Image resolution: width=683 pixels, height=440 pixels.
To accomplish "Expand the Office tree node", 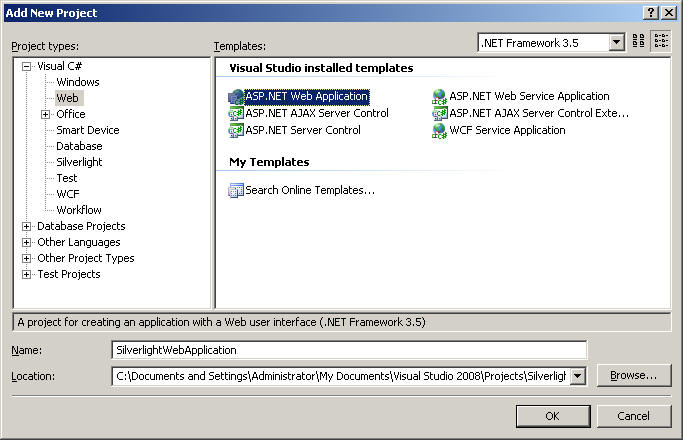I will click(x=45, y=115).
